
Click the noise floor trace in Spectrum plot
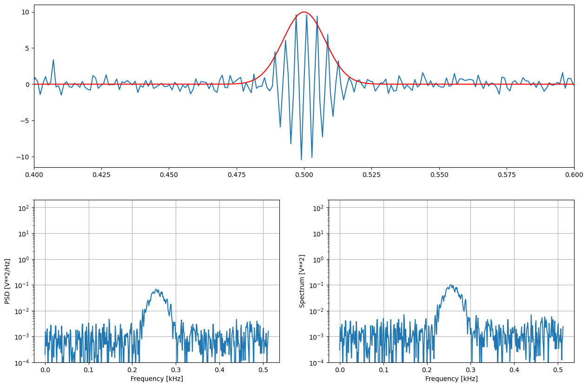tap(381, 337)
